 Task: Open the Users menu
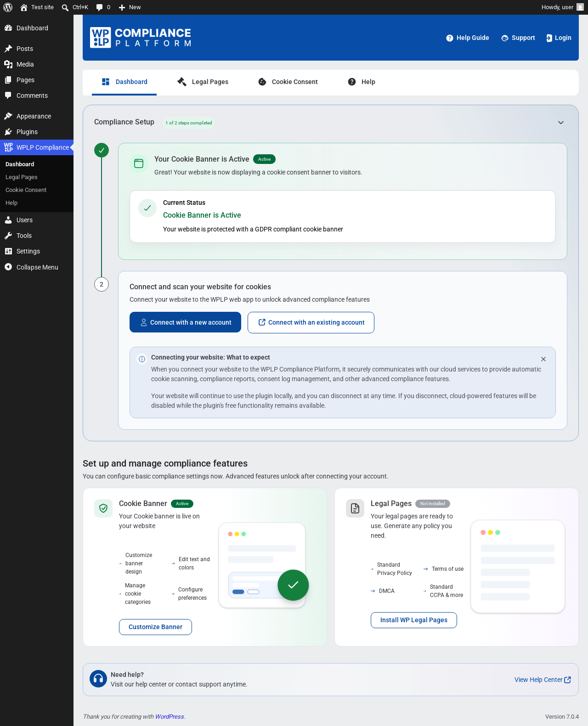37,220
